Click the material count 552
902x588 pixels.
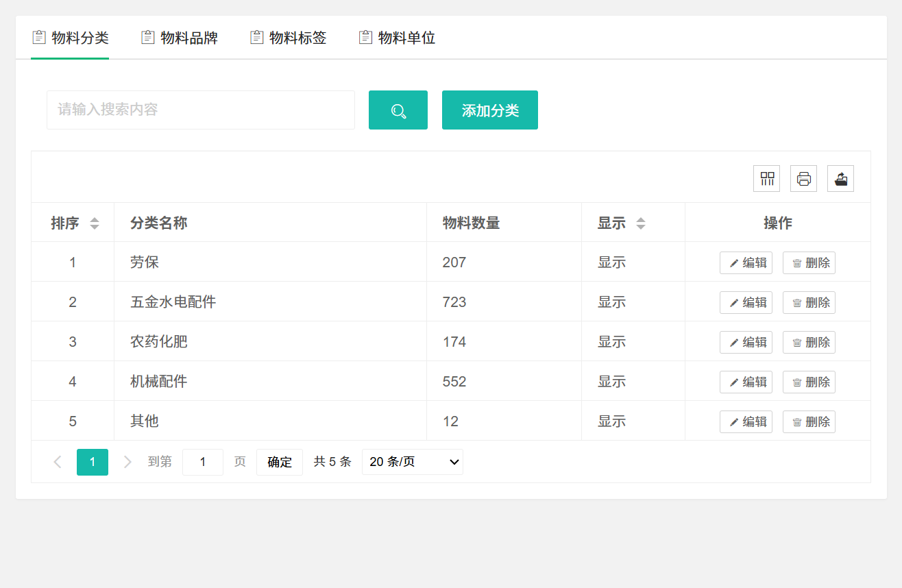454,382
